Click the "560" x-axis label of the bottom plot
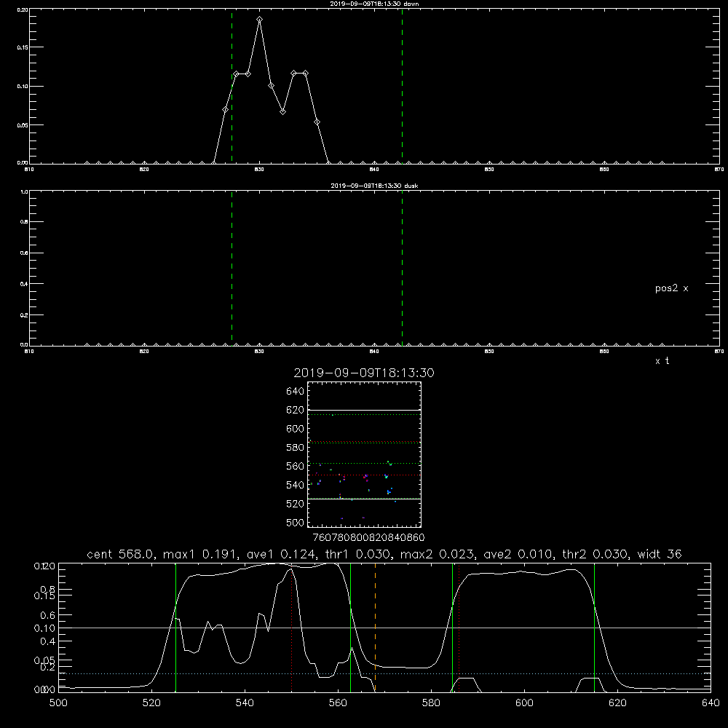Screen dimensions: 728x728 pyautogui.click(x=338, y=703)
